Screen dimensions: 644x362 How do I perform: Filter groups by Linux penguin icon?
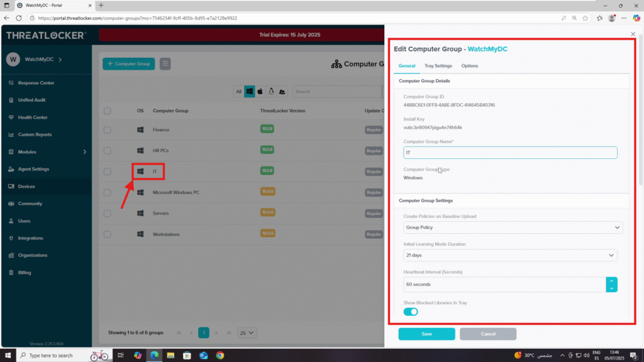pyautogui.click(x=271, y=92)
